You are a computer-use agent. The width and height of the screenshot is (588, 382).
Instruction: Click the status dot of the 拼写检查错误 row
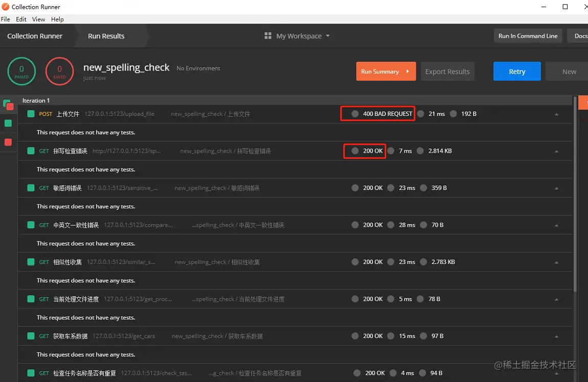pos(355,151)
